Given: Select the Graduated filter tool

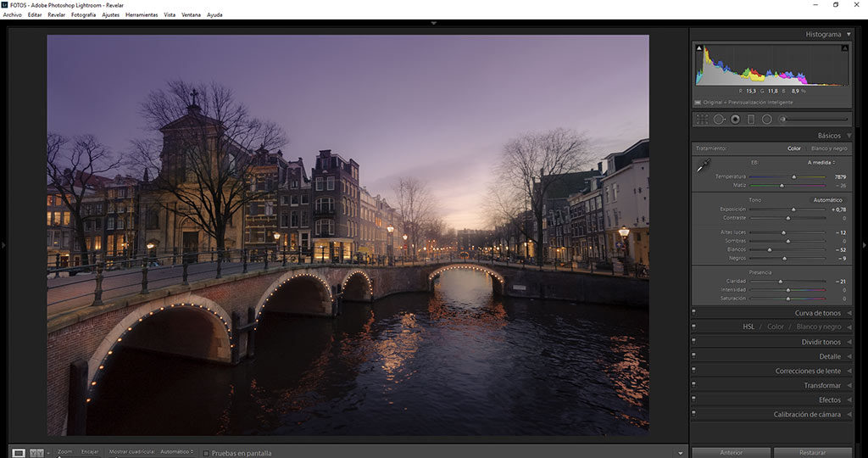Looking at the screenshot, I should [x=750, y=120].
